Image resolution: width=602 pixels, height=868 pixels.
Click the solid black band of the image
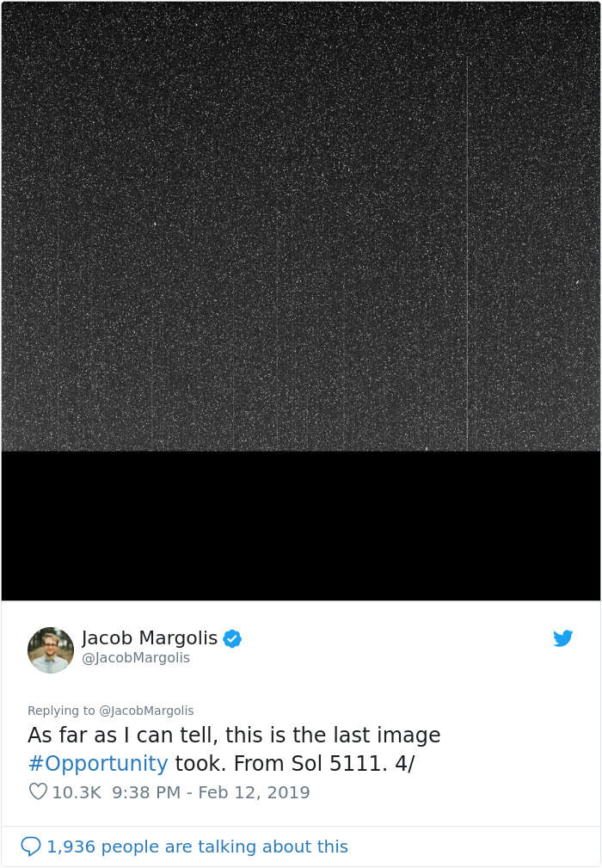pyautogui.click(x=301, y=526)
